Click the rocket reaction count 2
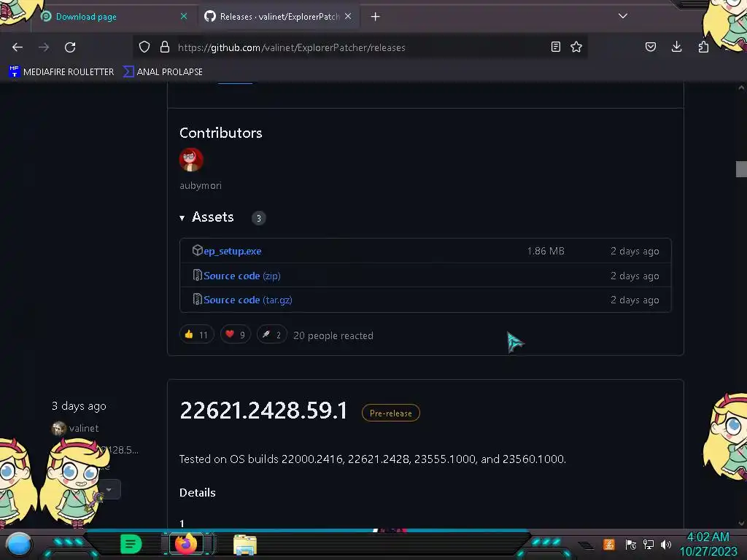The image size is (747, 560). point(272,335)
